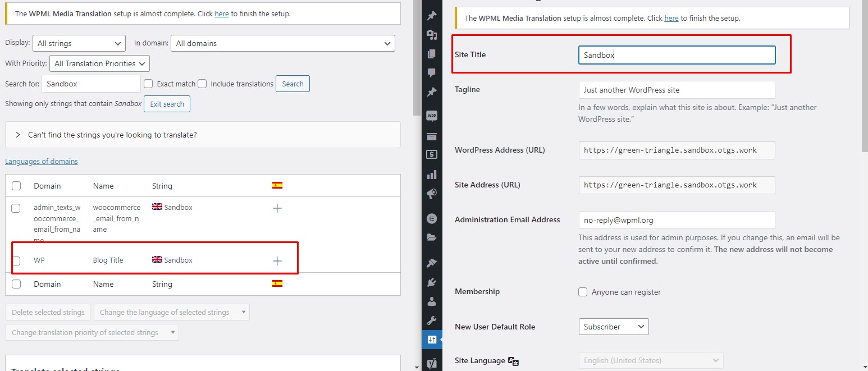The width and height of the screenshot is (868, 371).
Task: Open the Display All strings dropdown
Action: [79, 43]
